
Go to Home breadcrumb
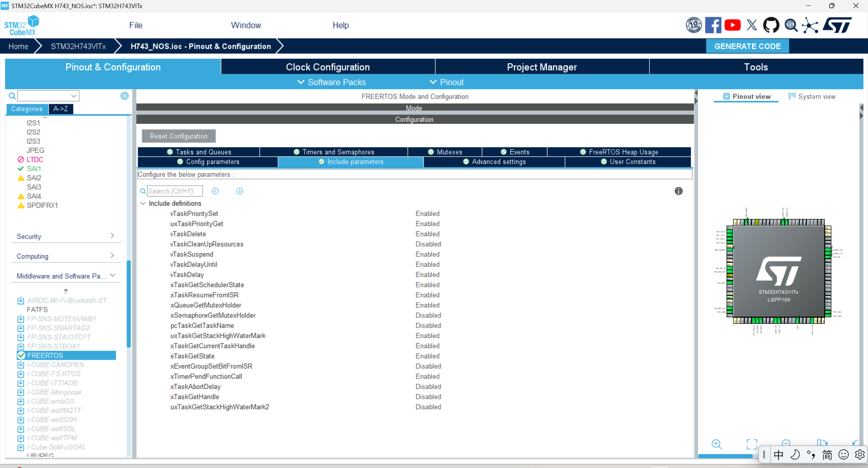pyautogui.click(x=18, y=46)
